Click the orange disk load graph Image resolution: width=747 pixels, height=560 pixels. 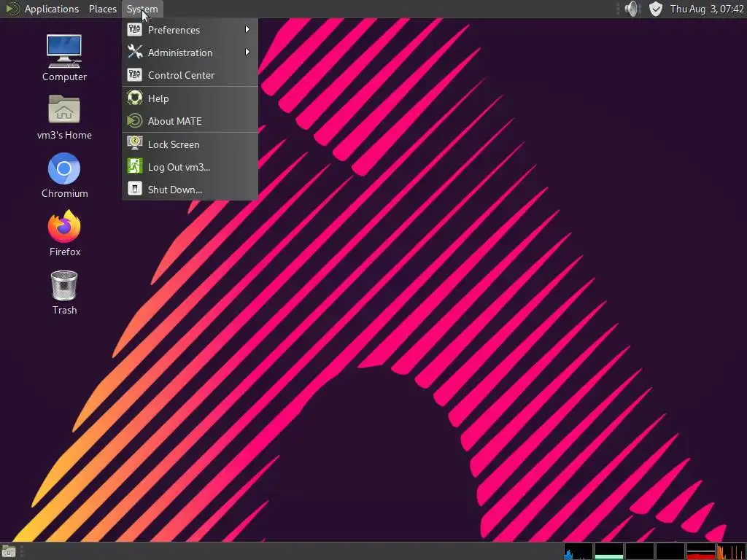(x=732, y=551)
